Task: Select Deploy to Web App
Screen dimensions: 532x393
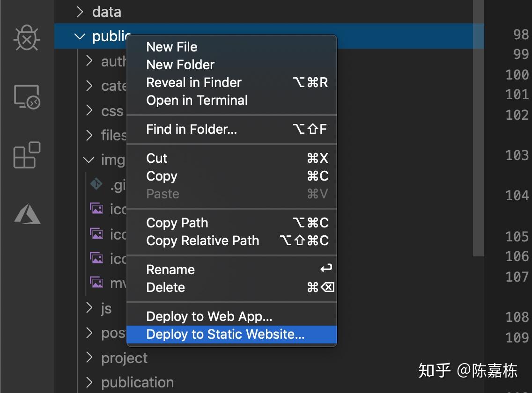Action: point(209,317)
